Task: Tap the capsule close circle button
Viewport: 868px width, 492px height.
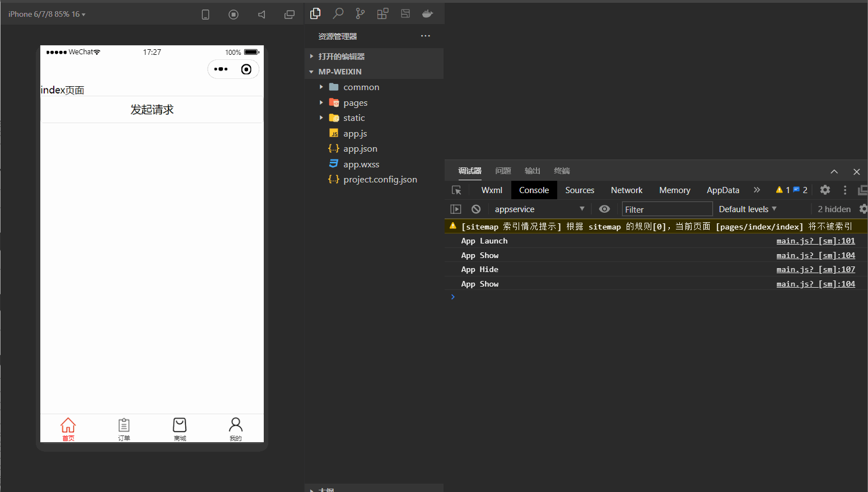Action: (246, 69)
